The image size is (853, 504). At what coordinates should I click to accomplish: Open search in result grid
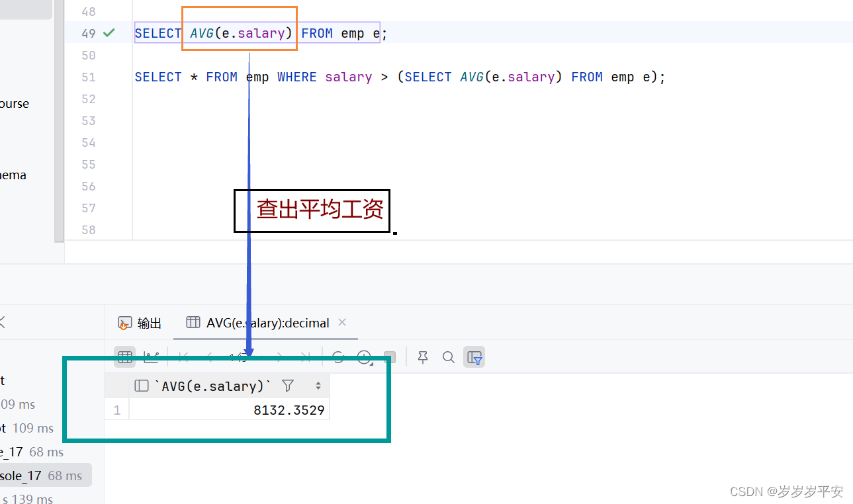pos(448,357)
